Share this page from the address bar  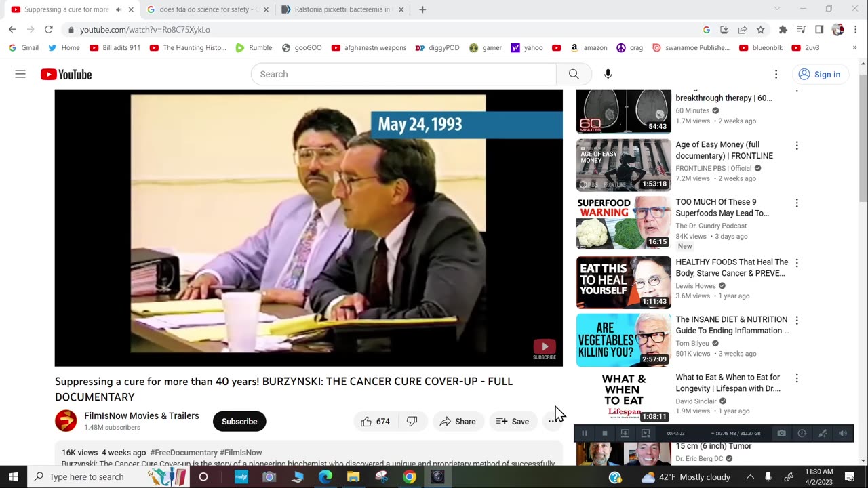click(743, 29)
